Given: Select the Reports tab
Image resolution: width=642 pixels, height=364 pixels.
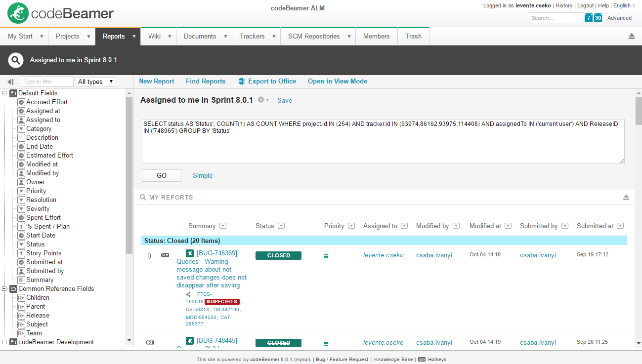Looking at the screenshot, I should tap(114, 37).
